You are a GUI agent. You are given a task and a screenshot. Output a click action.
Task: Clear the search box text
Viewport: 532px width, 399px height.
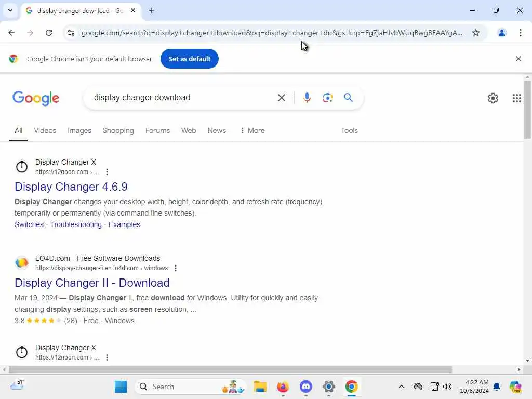281,98
